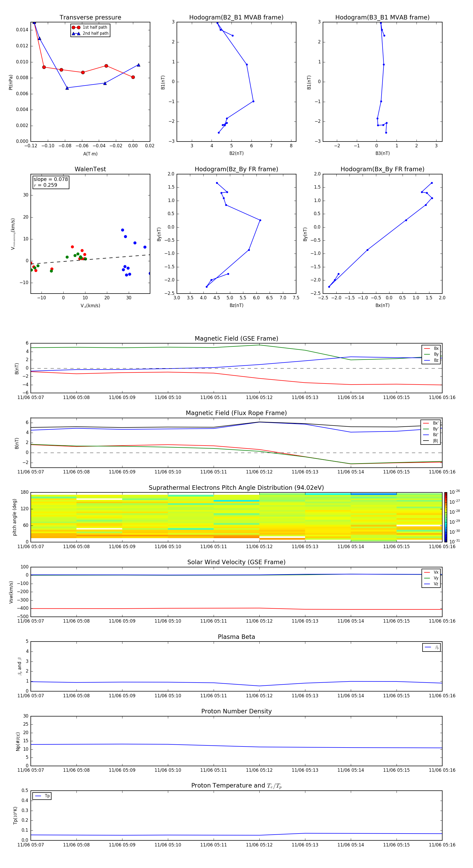Click the 'Hodogram(Bx_By FR frame)' title

pos(382,169)
